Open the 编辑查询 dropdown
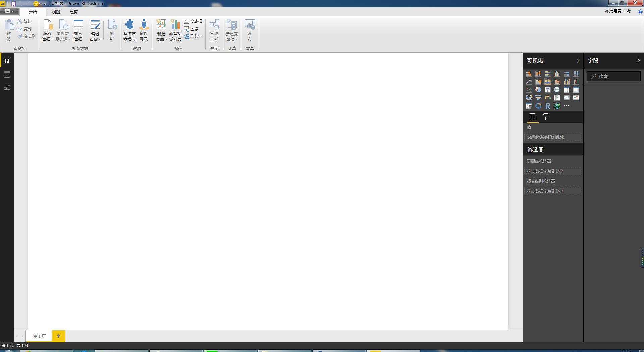The image size is (644, 352). tap(95, 31)
